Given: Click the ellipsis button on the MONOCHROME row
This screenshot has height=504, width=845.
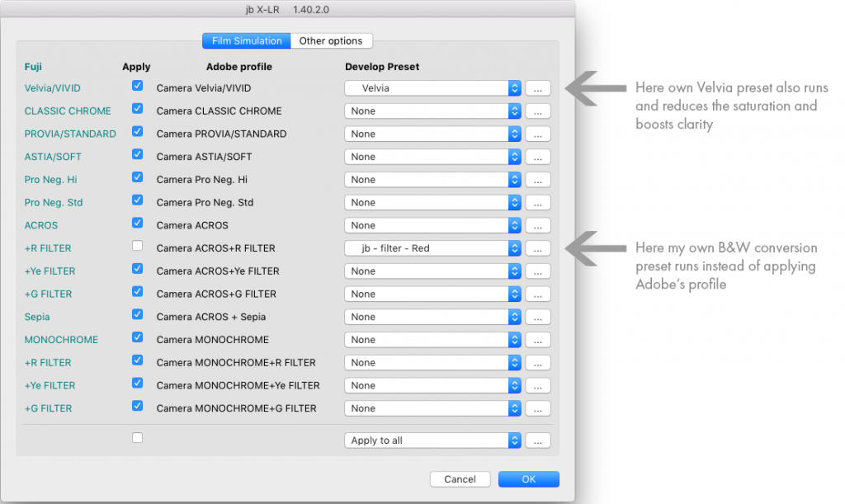Looking at the screenshot, I should 537,339.
